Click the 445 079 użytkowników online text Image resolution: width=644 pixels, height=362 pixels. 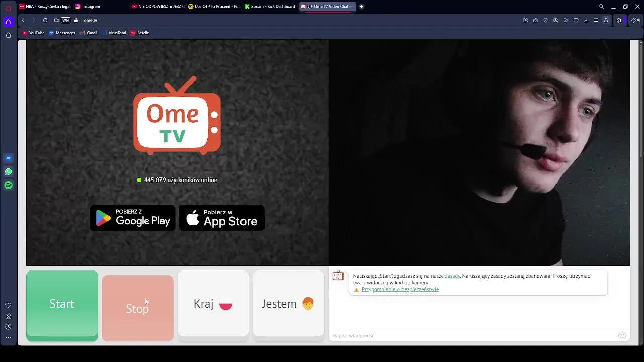coord(181,180)
